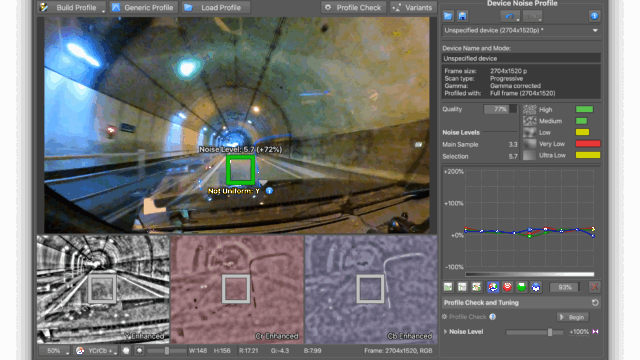Open the Build Profile dropdown arrow
The image size is (640, 360).
click(x=103, y=10)
